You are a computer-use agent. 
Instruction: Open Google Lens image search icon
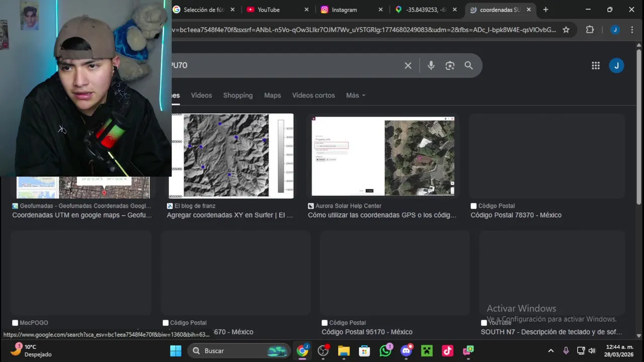[450, 65]
